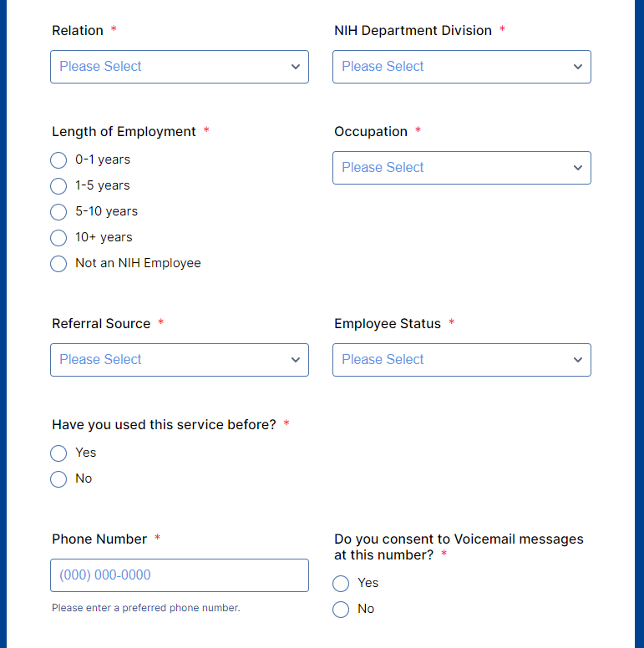Viewport: 644px width, 648px height.
Task: Consent Yes to voicemail messages
Action: coord(341,584)
